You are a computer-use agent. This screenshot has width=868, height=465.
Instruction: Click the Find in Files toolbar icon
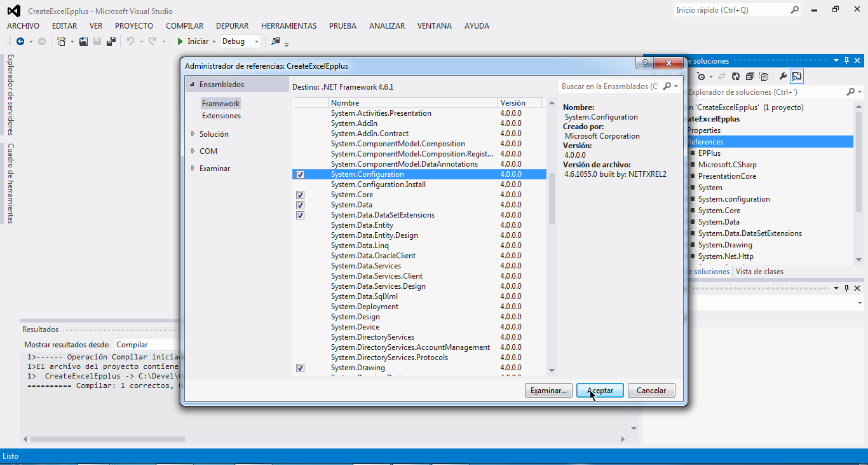(275, 41)
